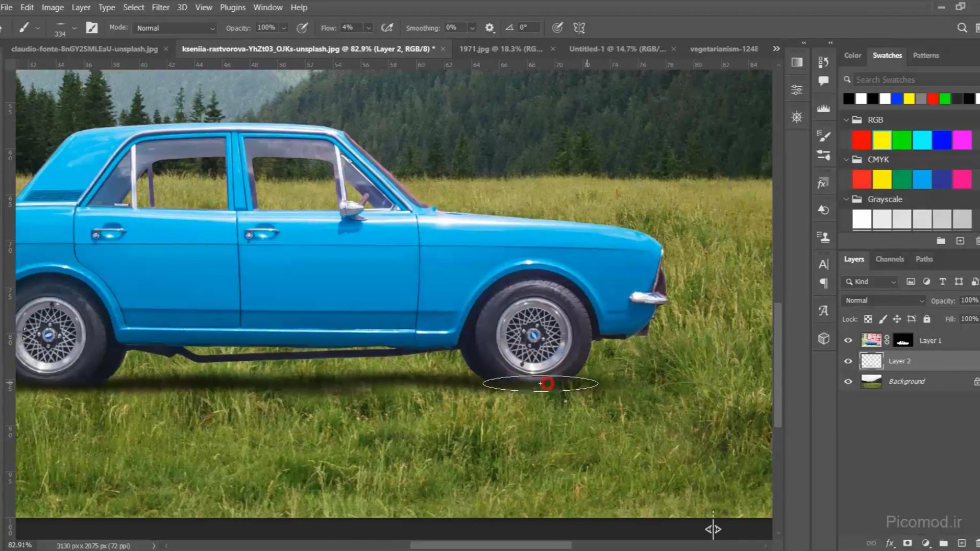Viewport: 980px width, 551px height.
Task: Click the lock all padlock icon
Action: click(x=927, y=319)
